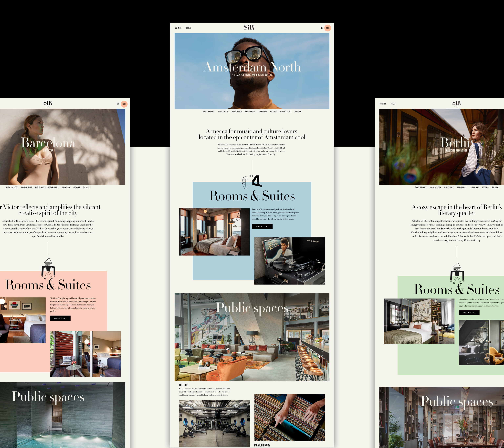Click Check It Out in Berlin Rooms section

(469, 312)
